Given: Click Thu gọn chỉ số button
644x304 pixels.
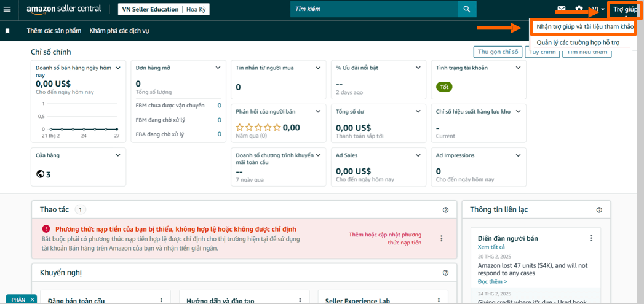Looking at the screenshot, I should point(498,52).
